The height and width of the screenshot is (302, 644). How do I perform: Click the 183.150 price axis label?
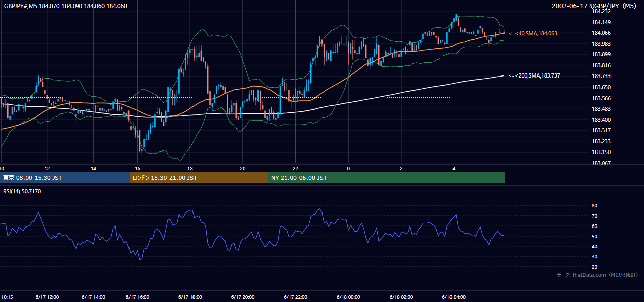[601, 152]
